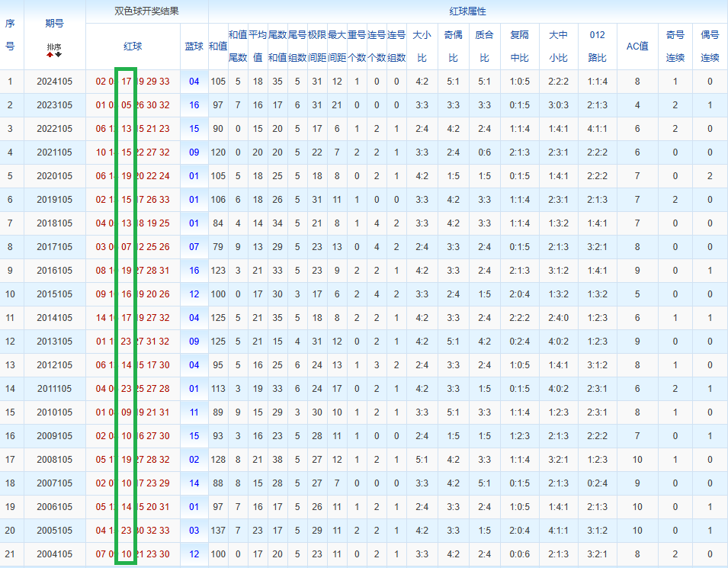Screen dimensions: 728x568
Task: Click the 质合比 column header
Action: point(484,46)
